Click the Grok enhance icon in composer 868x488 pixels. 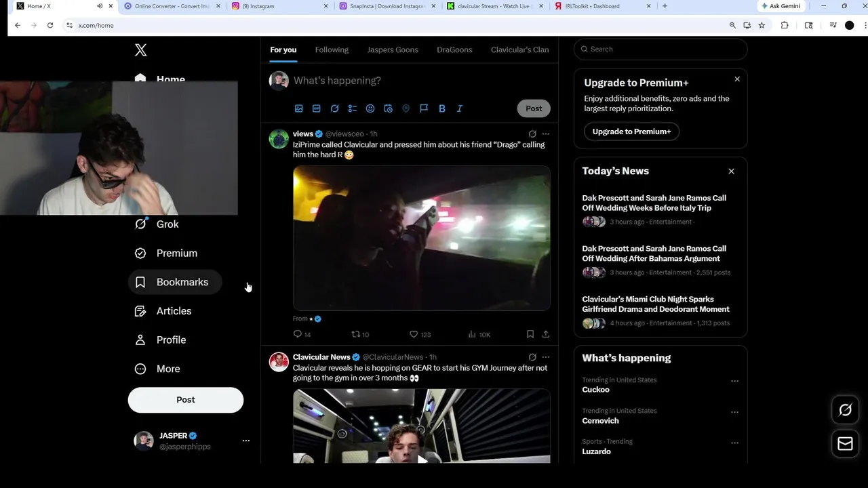tap(334, 108)
